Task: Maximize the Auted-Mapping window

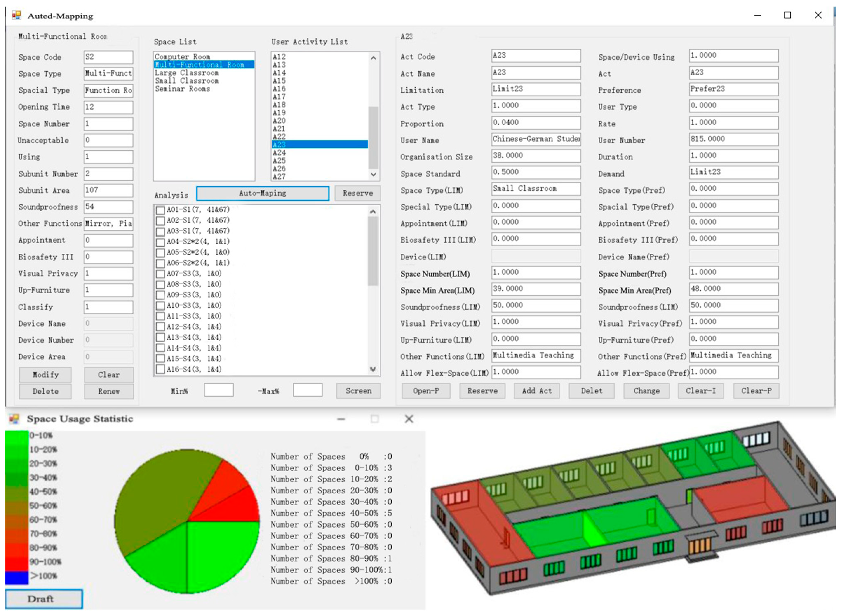Action: 787,15
